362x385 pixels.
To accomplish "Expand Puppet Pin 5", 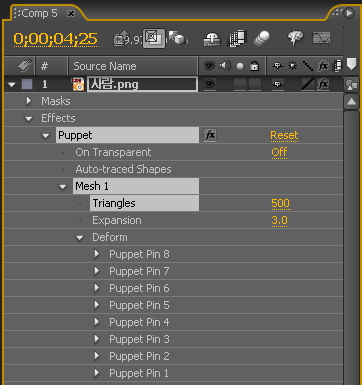I will 97,305.
